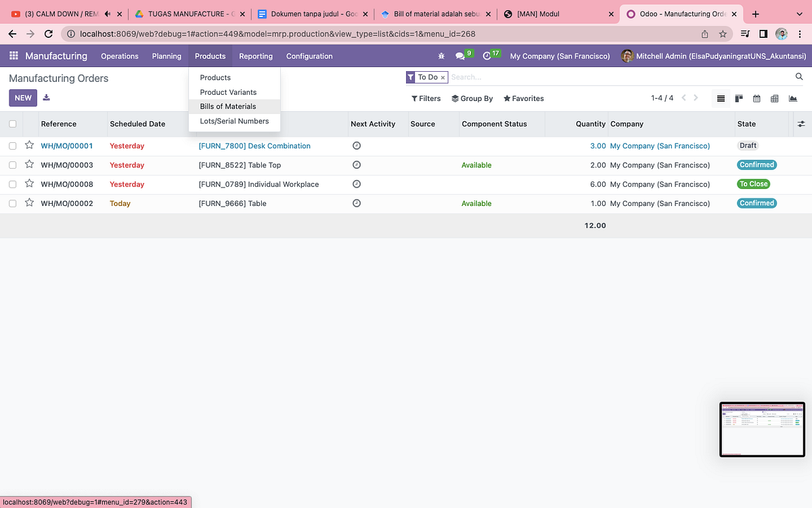Expand the Group By dropdown

pos(472,98)
